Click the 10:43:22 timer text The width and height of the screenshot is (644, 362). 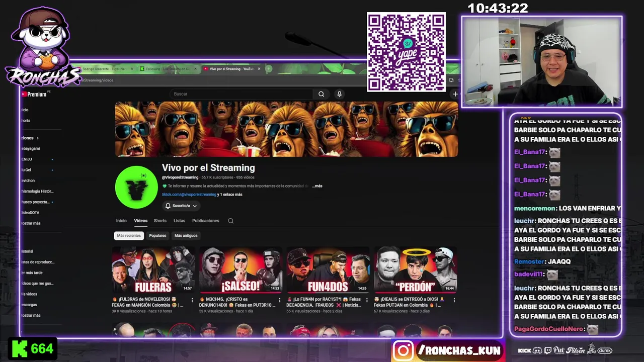coord(498,8)
